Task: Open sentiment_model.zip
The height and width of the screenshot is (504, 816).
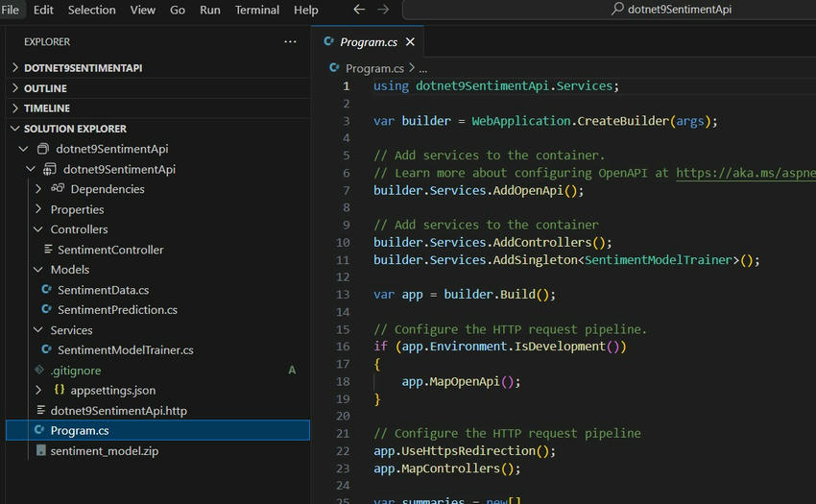Action: [x=104, y=451]
